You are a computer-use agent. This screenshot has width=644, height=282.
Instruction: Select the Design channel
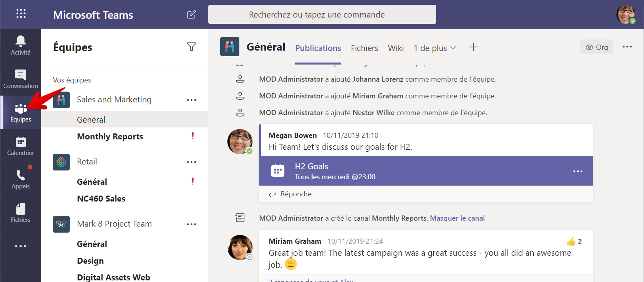(x=90, y=261)
